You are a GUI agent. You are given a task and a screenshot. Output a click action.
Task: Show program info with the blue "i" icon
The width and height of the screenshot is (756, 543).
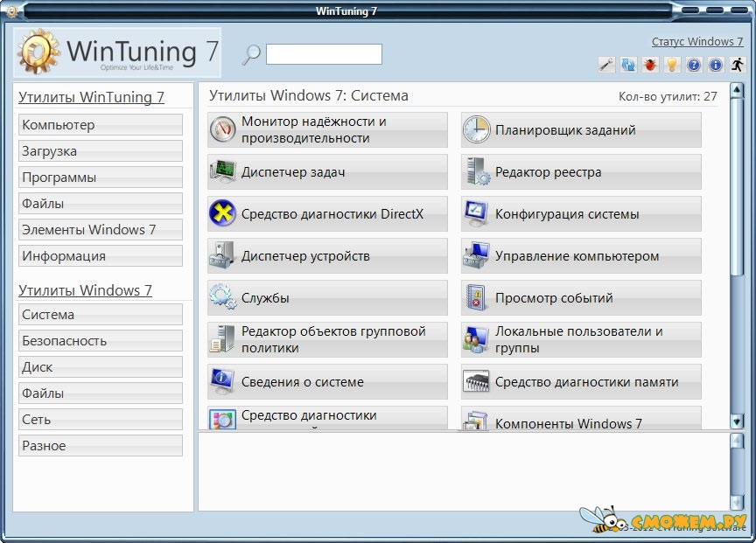click(716, 65)
